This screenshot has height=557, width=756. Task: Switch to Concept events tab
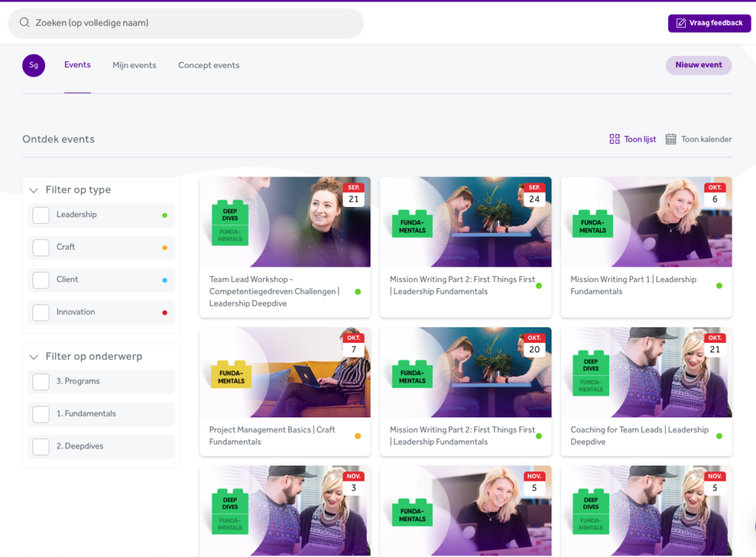[209, 65]
